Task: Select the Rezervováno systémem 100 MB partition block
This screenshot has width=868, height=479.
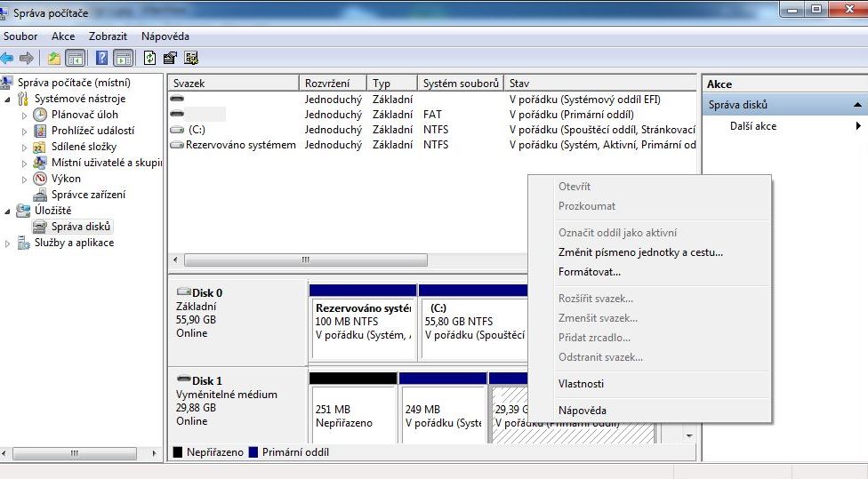Action: coord(363,322)
